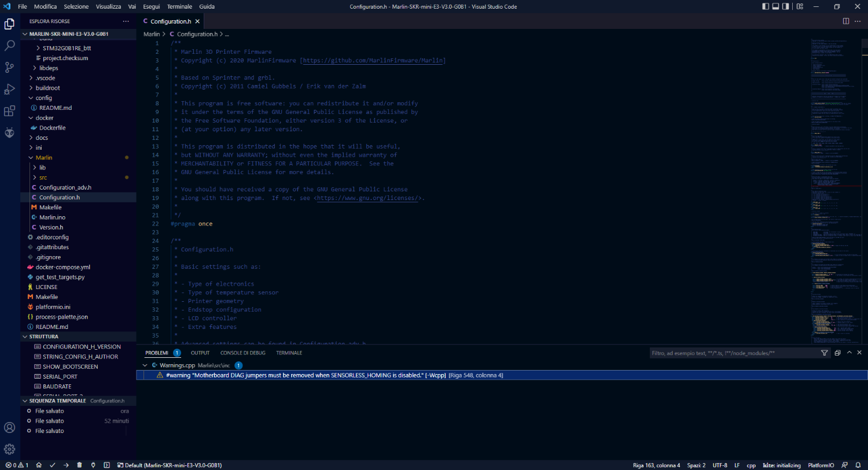
Task: Click the feedback icon in status bar
Action: click(844, 465)
